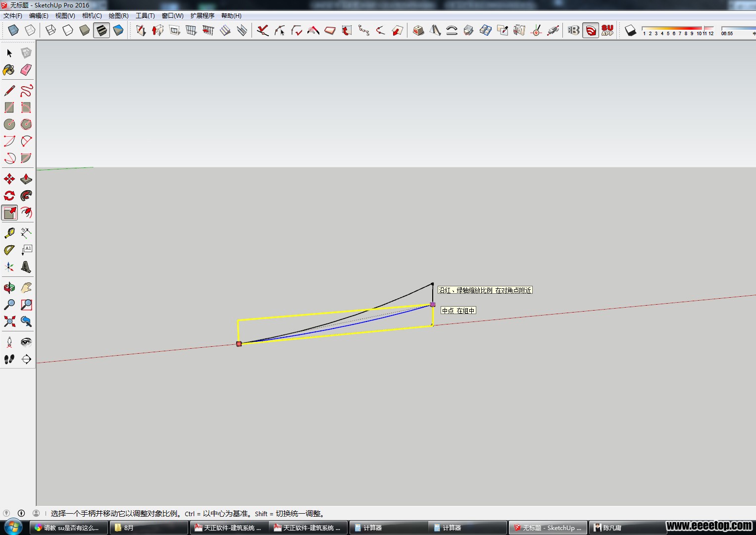Viewport: 756px width, 535px height.
Task: Open the 视图(V) menu
Action: pos(65,16)
